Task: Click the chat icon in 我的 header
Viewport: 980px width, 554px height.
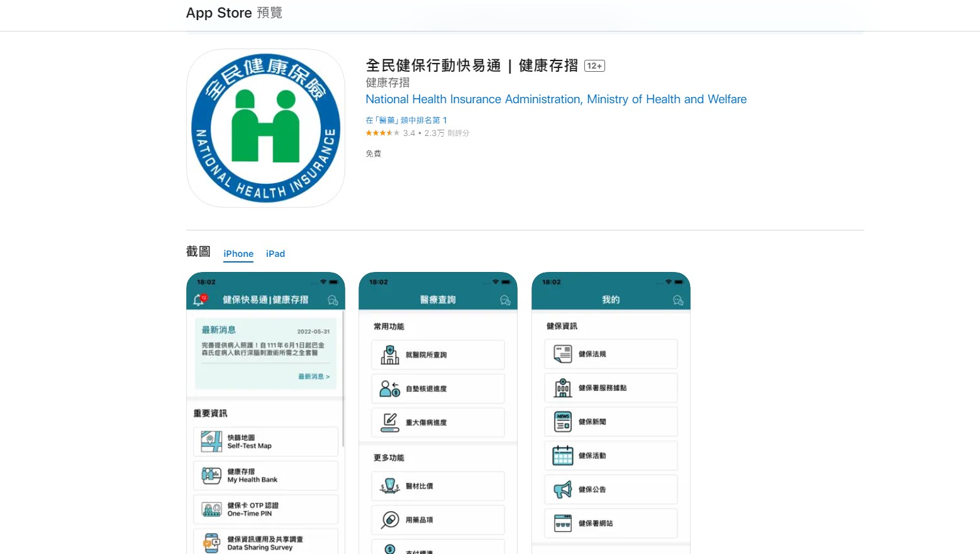Action: click(x=678, y=300)
